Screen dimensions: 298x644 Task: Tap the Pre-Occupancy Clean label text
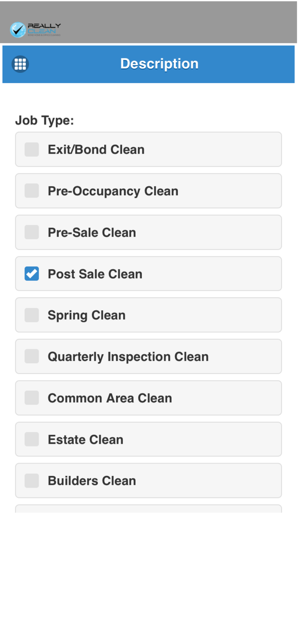(113, 191)
